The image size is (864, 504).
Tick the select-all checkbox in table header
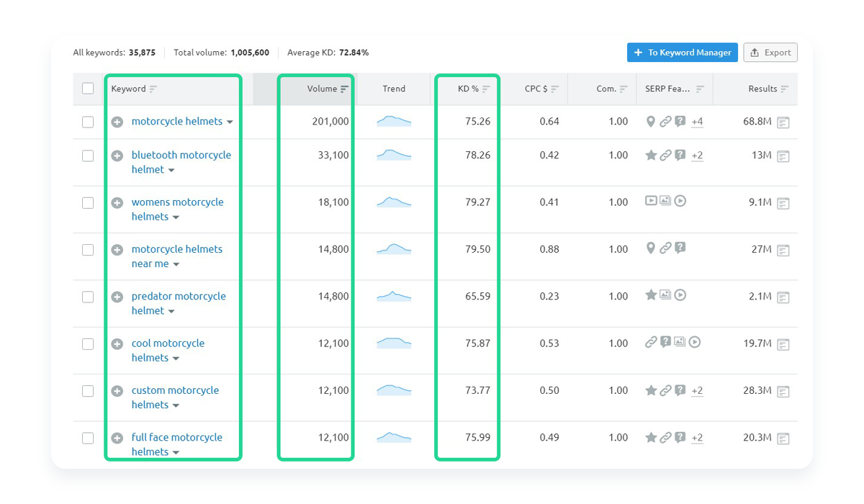[88, 89]
